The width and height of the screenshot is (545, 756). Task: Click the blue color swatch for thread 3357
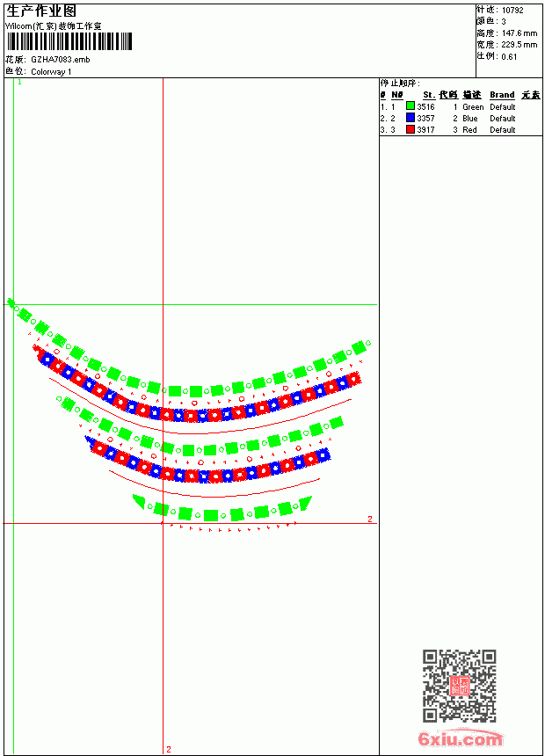[x=411, y=117]
